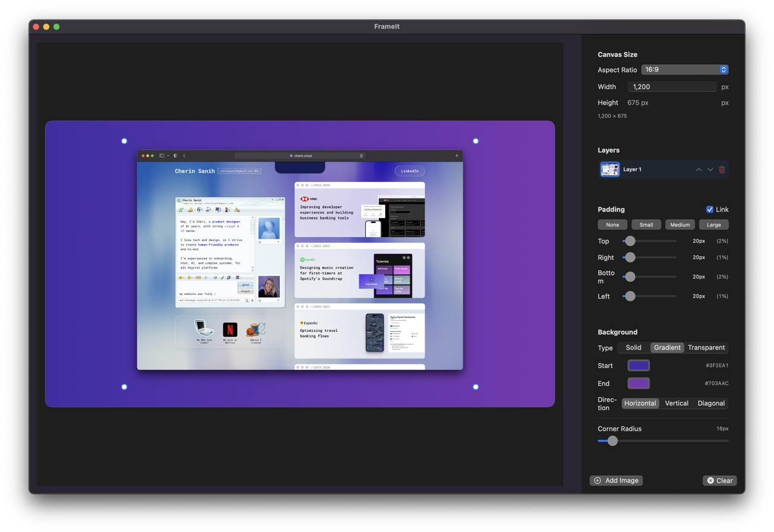Click the cherin.cloud address bar in the screenshot

tap(300, 155)
